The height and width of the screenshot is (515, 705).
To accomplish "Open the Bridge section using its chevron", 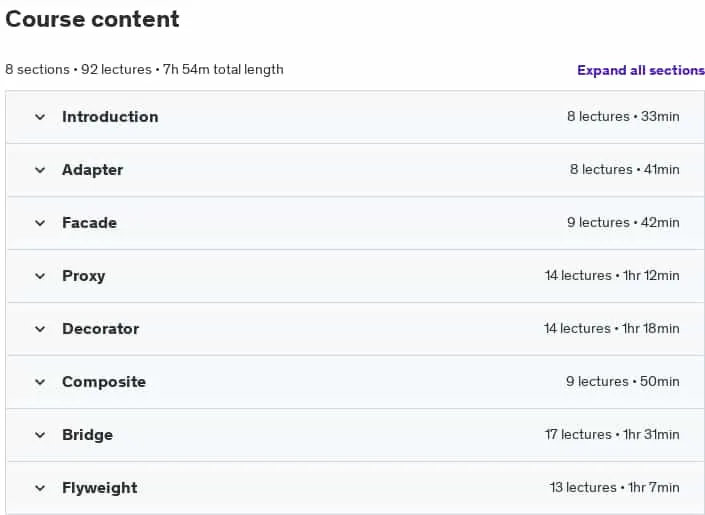I will (x=40, y=435).
